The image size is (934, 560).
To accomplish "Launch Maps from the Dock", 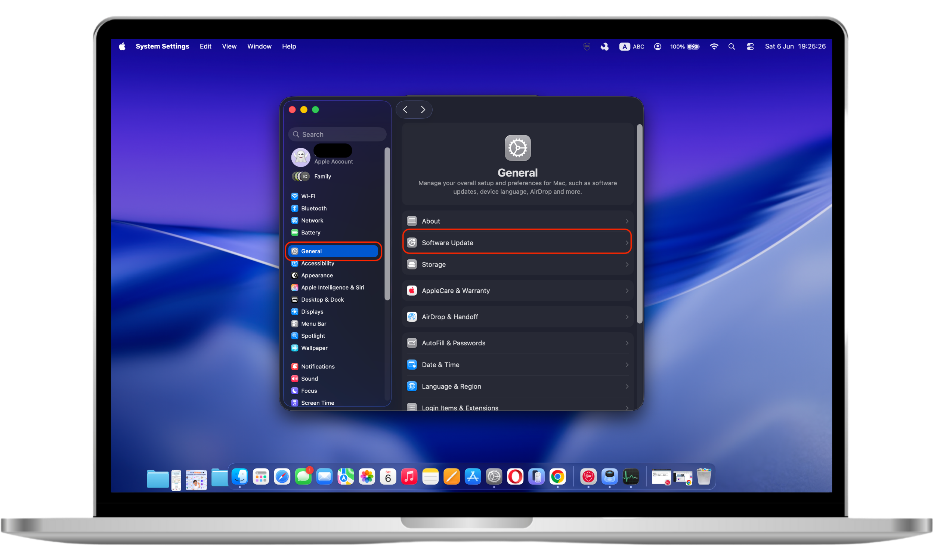I will tap(346, 477).
